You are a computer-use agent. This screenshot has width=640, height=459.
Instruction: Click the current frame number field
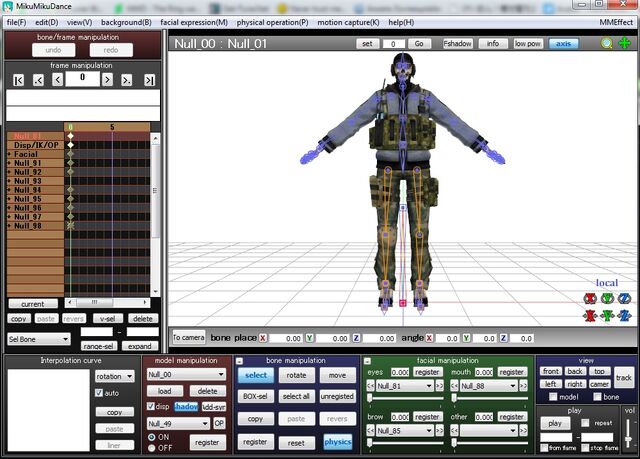[x=82, y=78]
